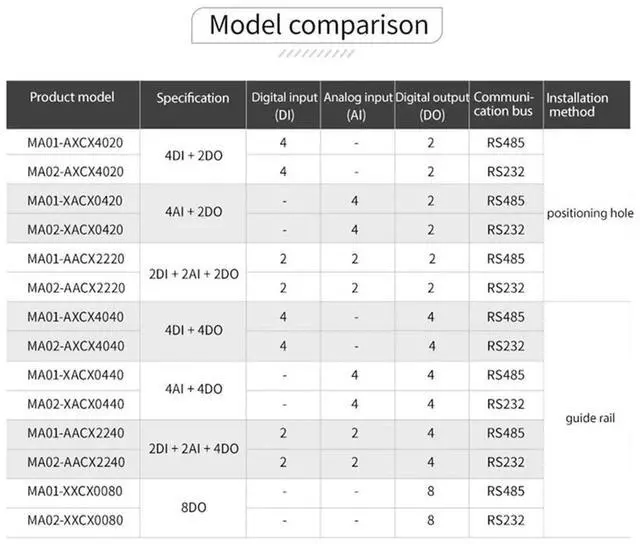Select the 8DO specification cell
640x544 pixels.
[x=193, y=506]
